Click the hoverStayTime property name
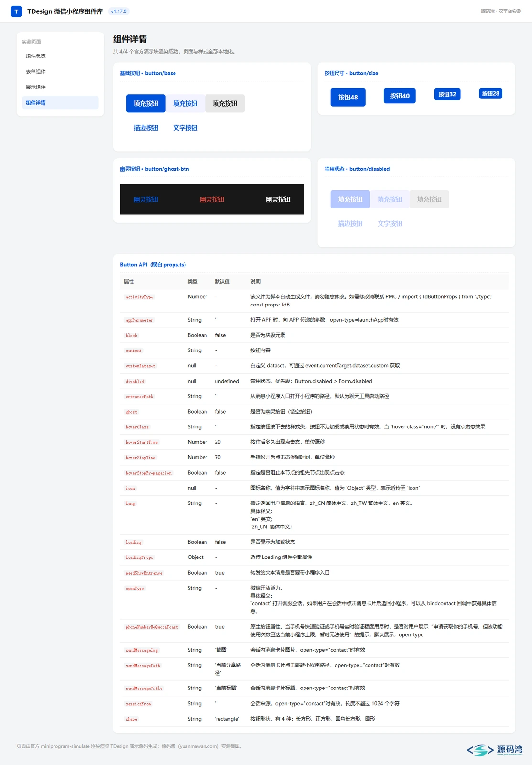 [x=141, y=458]
